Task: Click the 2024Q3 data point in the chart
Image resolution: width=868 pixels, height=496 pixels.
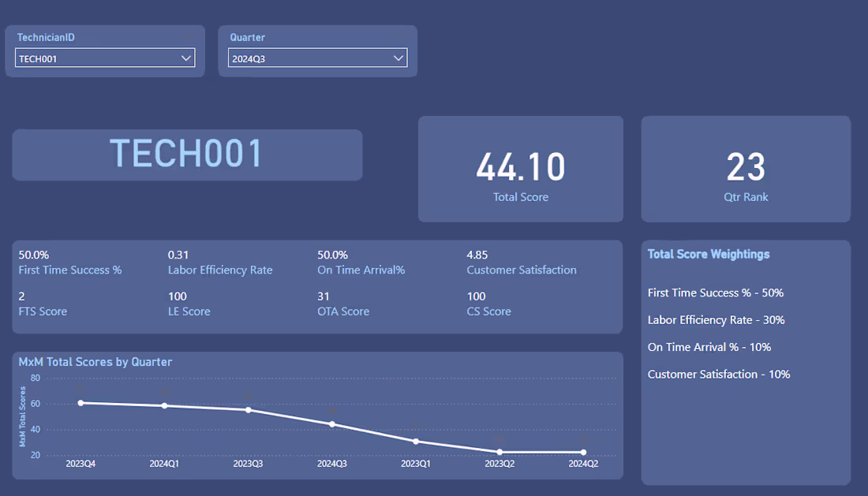Action: pos(332,423)
